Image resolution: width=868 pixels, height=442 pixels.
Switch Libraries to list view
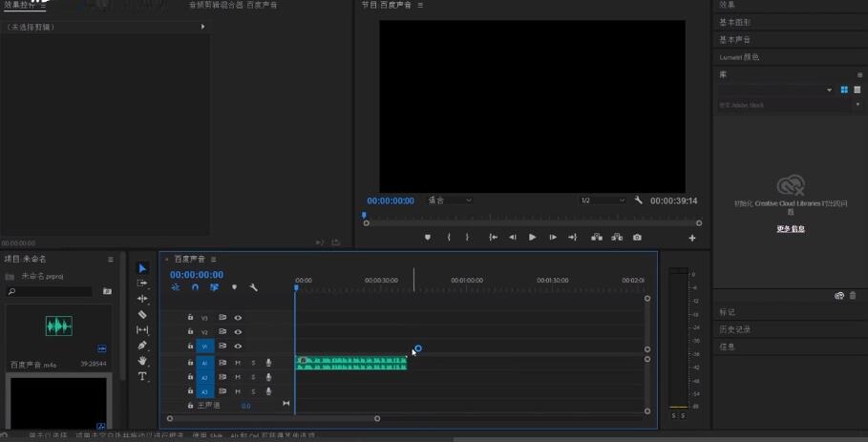[x=857, y=90]
